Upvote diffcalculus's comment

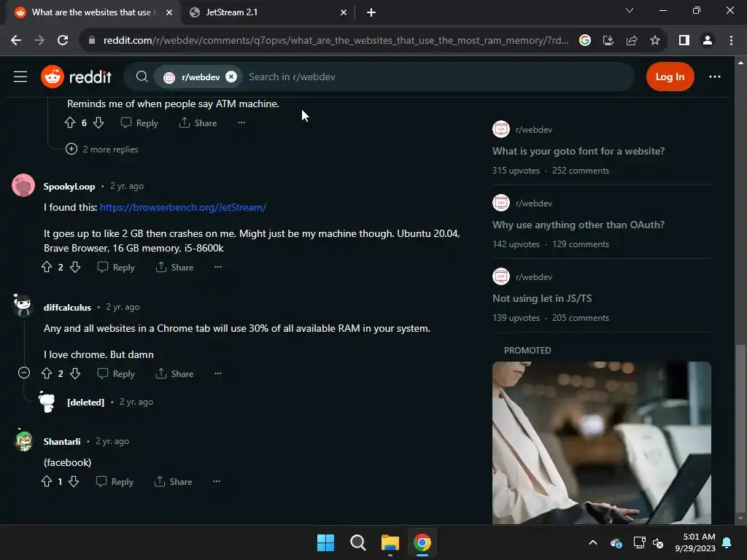[x=47, y=374]
